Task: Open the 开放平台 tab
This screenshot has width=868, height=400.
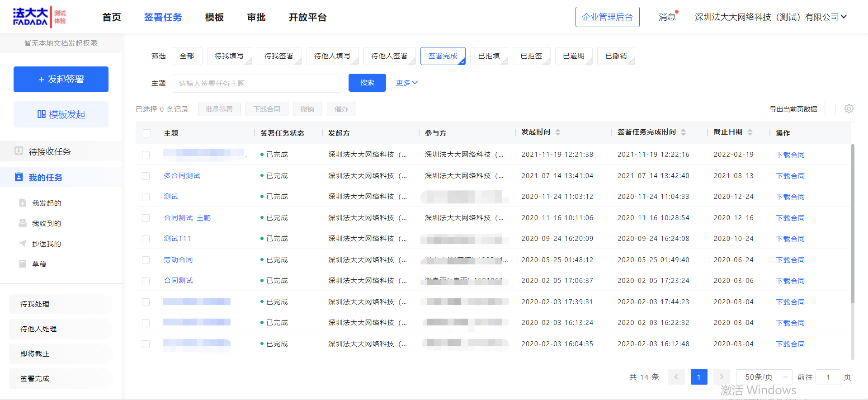Action: 307,17
